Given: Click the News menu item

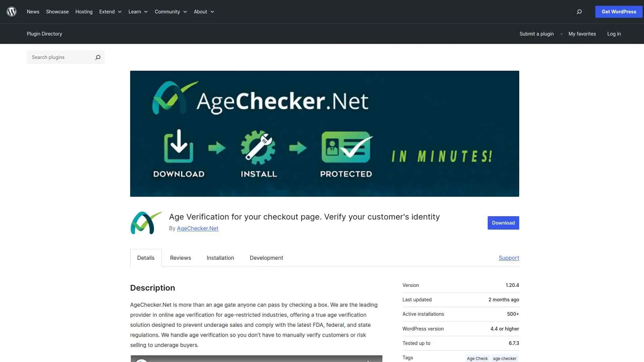Looking at the screenshot, I should click(33, 12).
